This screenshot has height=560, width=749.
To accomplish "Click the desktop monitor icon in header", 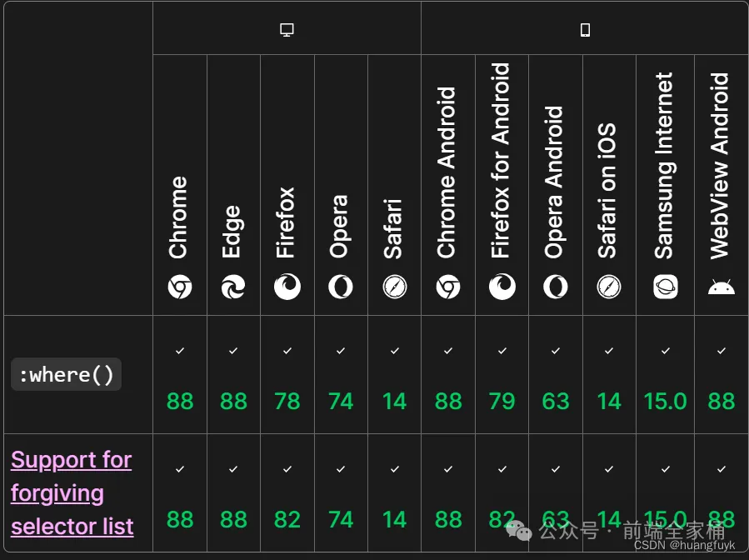I will tap(287, 30).
